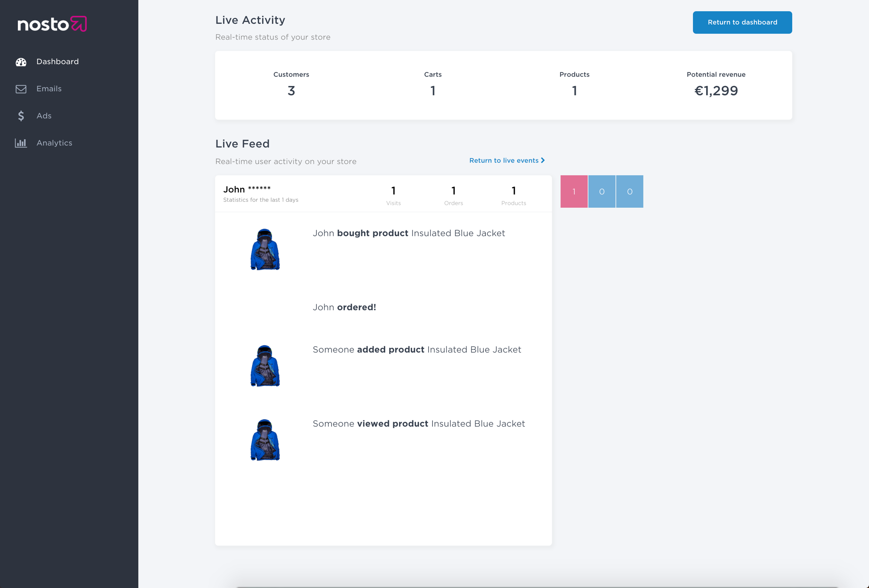Viewport: 869px width, 588px height.
Task: Open the Dashboard menu item
Action: click(57, 61)
